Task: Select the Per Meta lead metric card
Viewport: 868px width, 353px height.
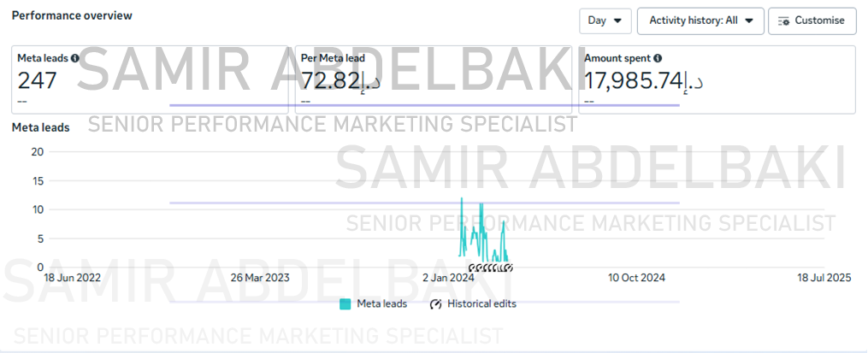Action: pos(434,80)
